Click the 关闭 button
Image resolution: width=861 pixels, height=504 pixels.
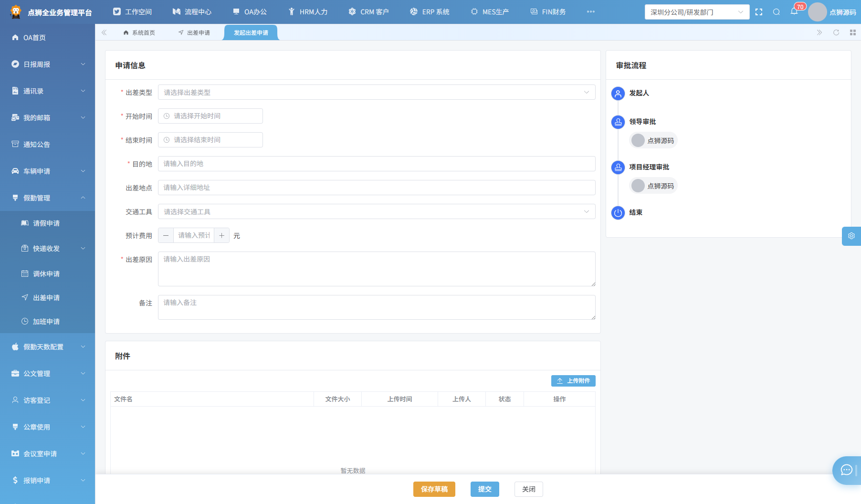[529, 489]
